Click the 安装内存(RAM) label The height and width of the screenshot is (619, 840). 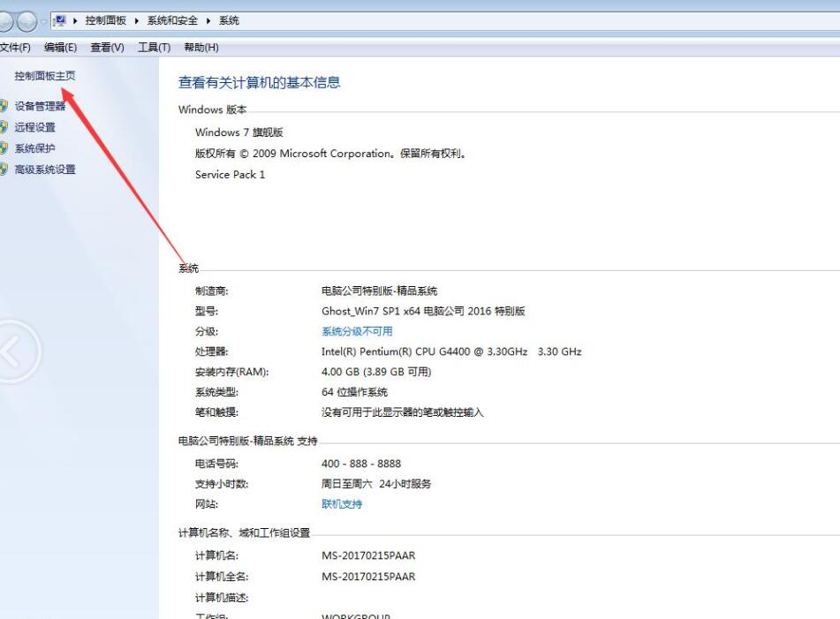232,372
